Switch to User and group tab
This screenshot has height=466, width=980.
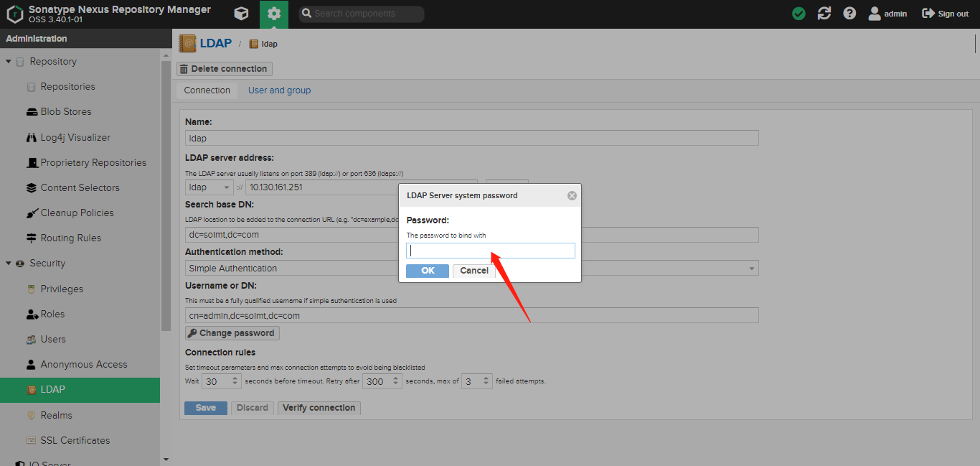click(x=279, y=90)
